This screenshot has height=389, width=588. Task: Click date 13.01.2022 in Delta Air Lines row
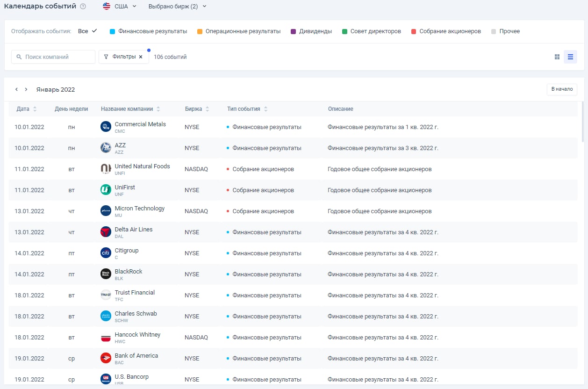click(x=29, y=232)
